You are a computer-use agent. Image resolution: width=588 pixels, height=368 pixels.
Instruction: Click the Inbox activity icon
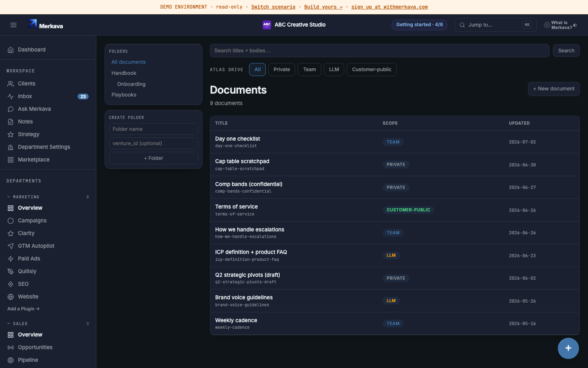pyautogui.click(x=11, y=96)
